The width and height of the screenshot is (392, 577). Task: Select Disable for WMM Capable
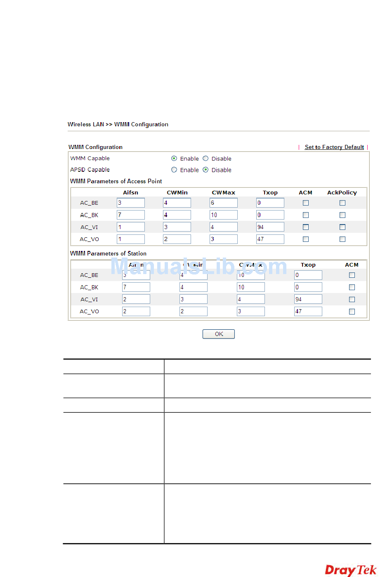[205, 158]
